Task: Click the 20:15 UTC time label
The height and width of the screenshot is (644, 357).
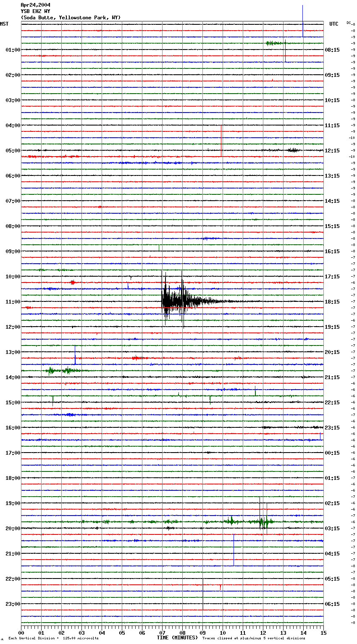Action: [332, 352]
